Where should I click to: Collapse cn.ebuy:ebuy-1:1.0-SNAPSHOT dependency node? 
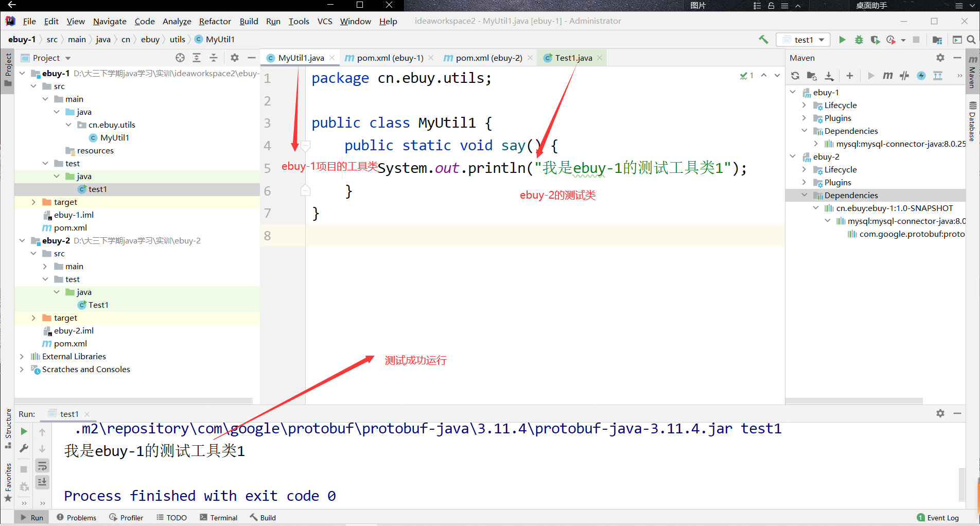click(816, 208)
